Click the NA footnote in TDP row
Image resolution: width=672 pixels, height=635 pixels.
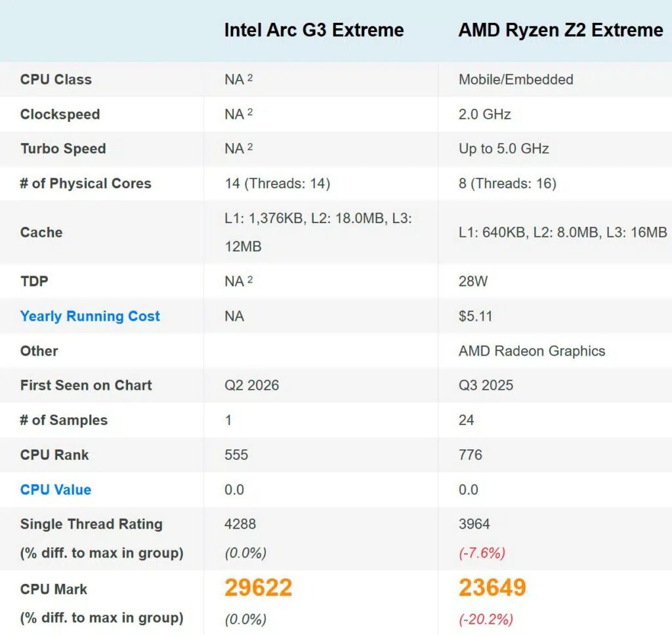click(239, 281)
